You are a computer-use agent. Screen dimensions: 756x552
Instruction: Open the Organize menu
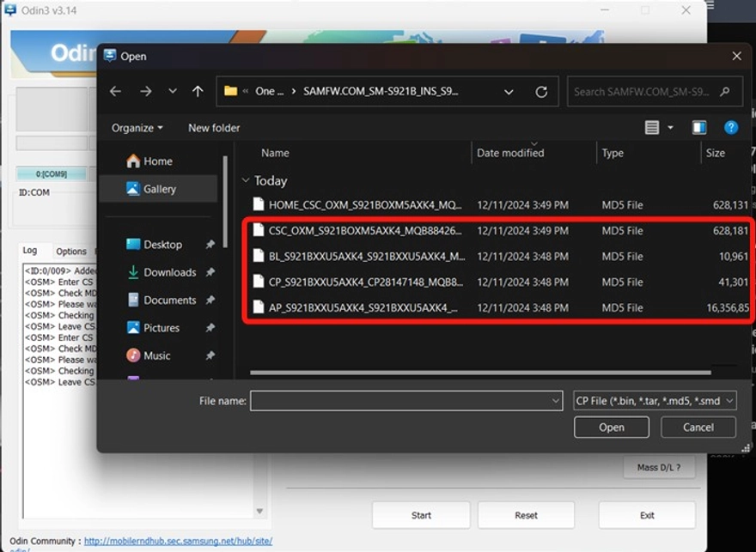tap(134, 127)
